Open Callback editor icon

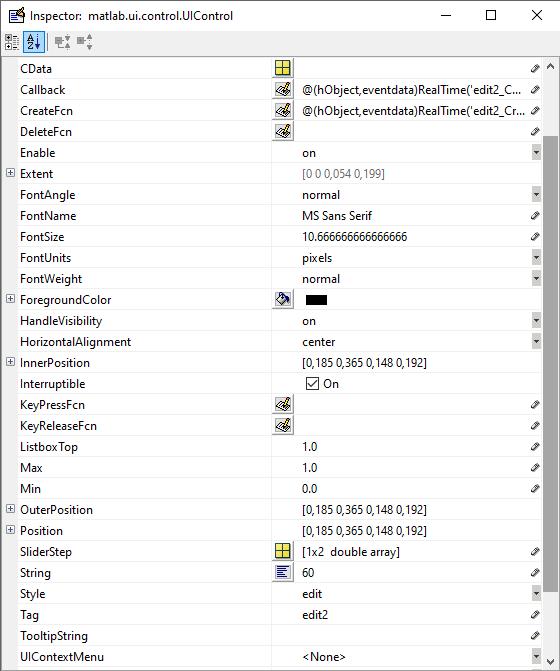click(283, 89)
